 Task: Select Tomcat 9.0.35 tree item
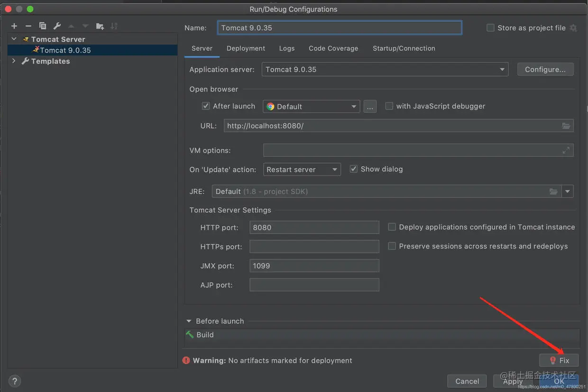92,50
